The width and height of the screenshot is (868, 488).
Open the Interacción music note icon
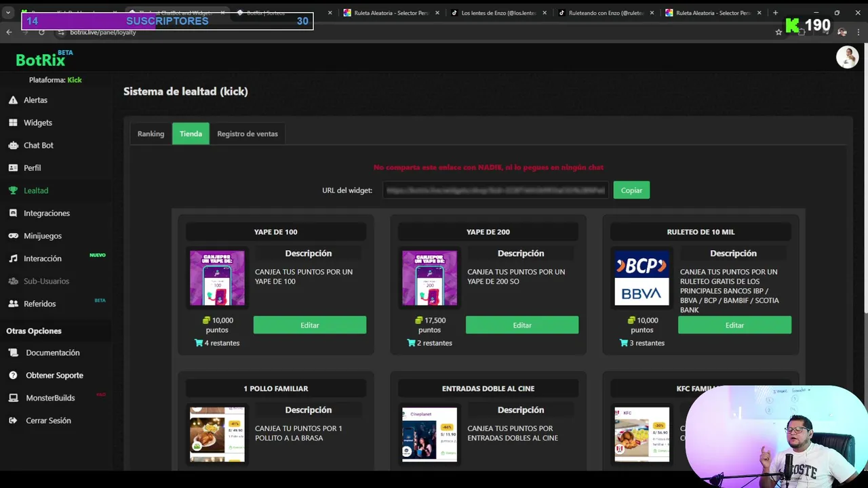[x=13, y=258]
